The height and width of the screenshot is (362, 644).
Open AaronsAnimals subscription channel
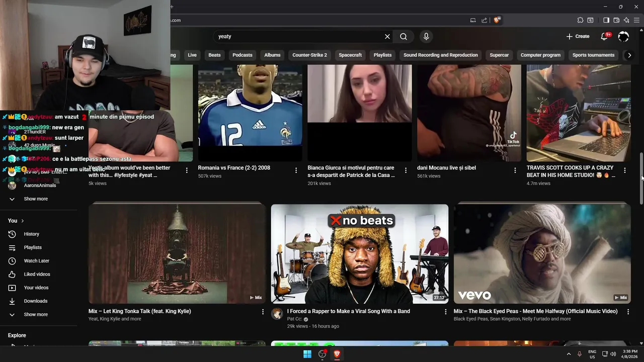(x=40, y=186)
